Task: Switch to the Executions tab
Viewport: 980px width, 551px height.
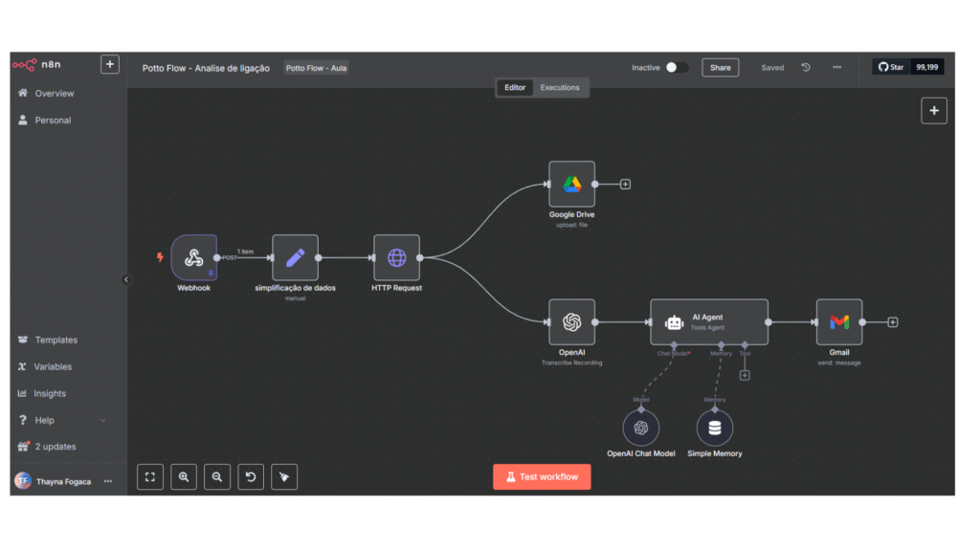Action: [559, 87]
